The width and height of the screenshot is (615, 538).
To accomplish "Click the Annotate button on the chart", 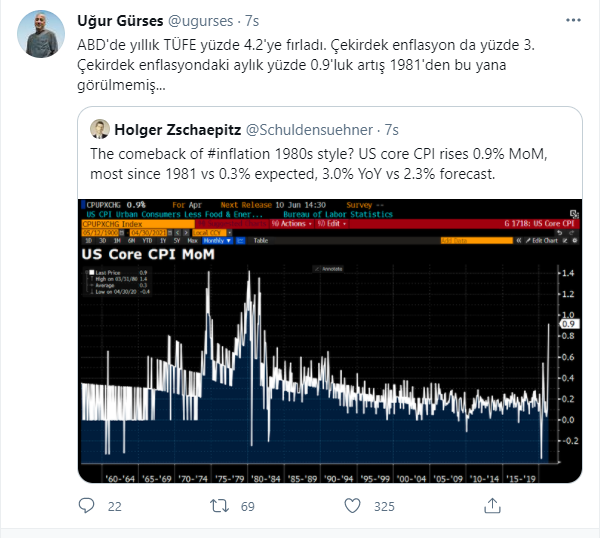I will click(331, 269).
